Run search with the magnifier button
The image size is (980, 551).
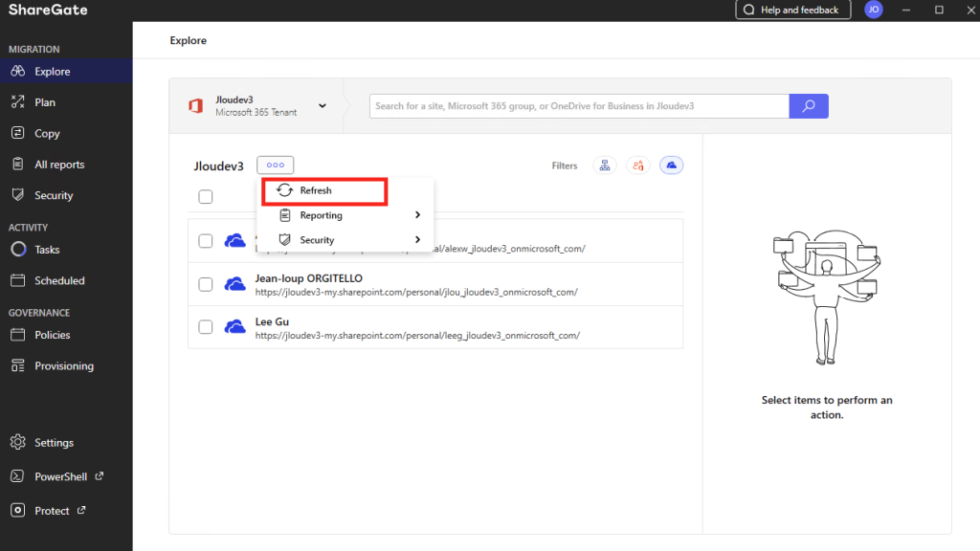(809, 106)
